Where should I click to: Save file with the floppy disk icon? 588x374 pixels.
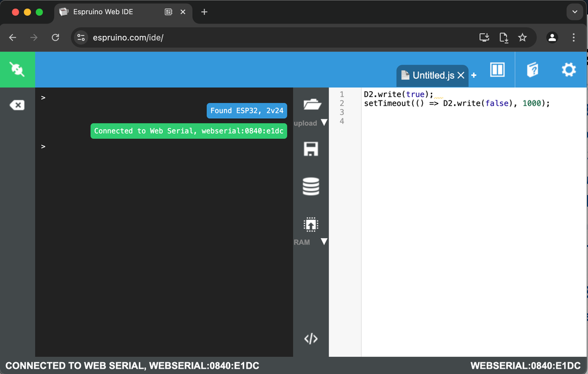click(311, 149)
